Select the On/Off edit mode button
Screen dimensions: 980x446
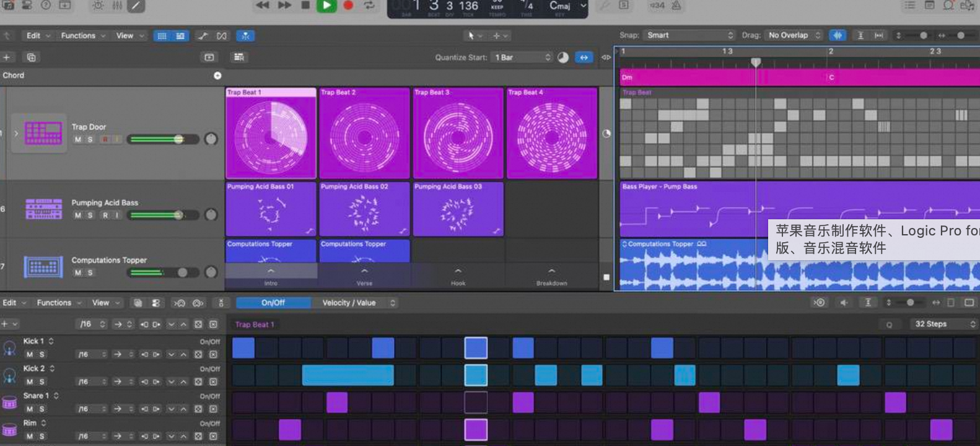(x=273, y=303)
